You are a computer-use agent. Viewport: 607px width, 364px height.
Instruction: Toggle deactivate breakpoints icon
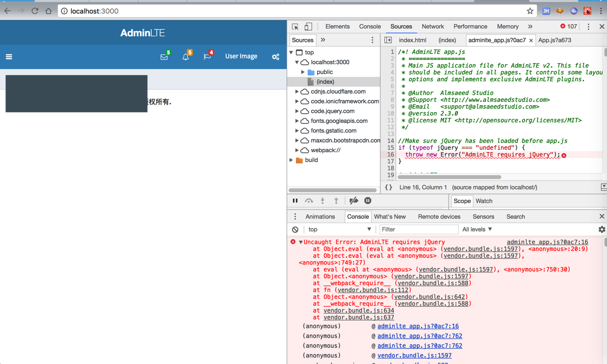[x=354, y=201]
